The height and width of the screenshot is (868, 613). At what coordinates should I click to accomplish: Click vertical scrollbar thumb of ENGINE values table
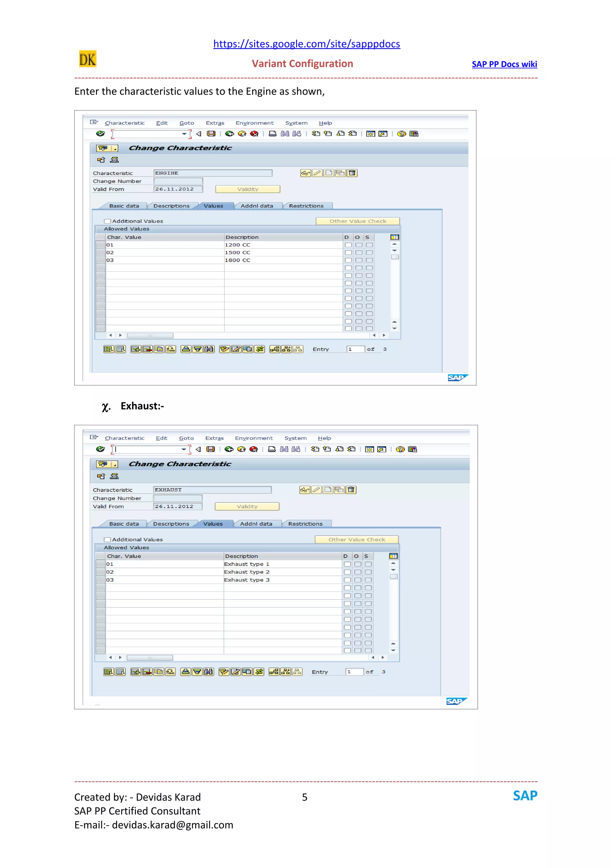tap(395, 257)
